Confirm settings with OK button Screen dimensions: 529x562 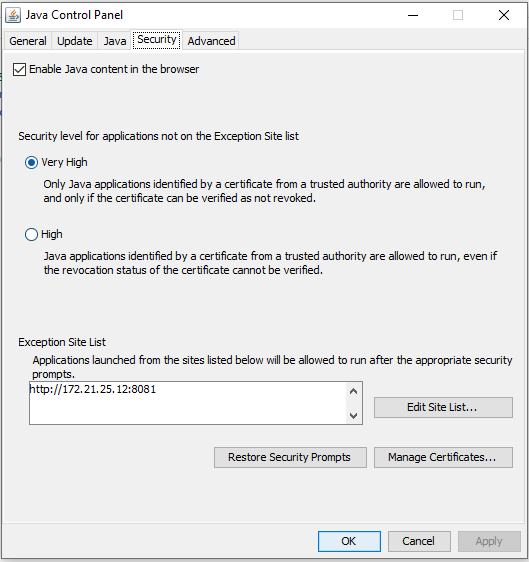349,541
